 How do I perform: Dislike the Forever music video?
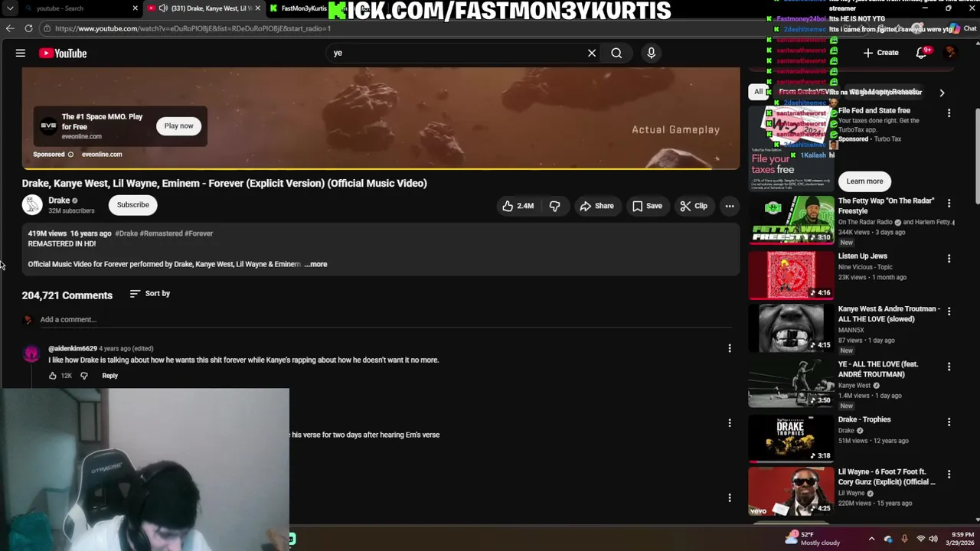(x=555, y=206)
